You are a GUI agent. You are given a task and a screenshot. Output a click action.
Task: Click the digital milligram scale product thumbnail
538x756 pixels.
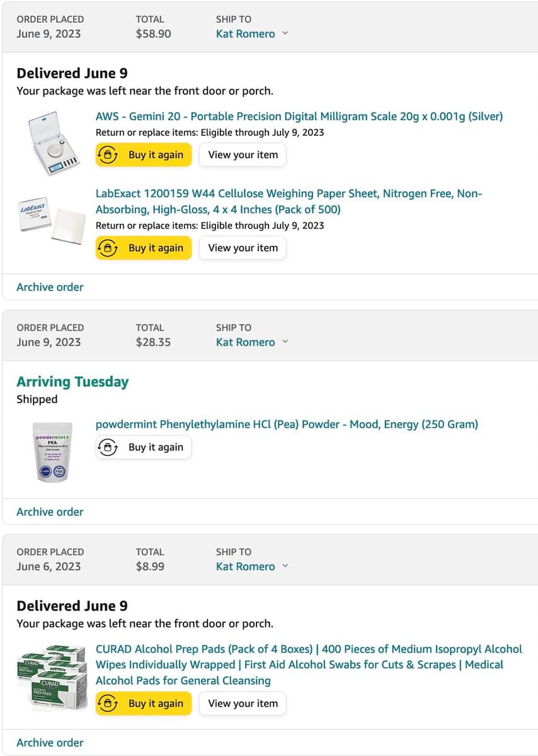[x=54, y=144]
